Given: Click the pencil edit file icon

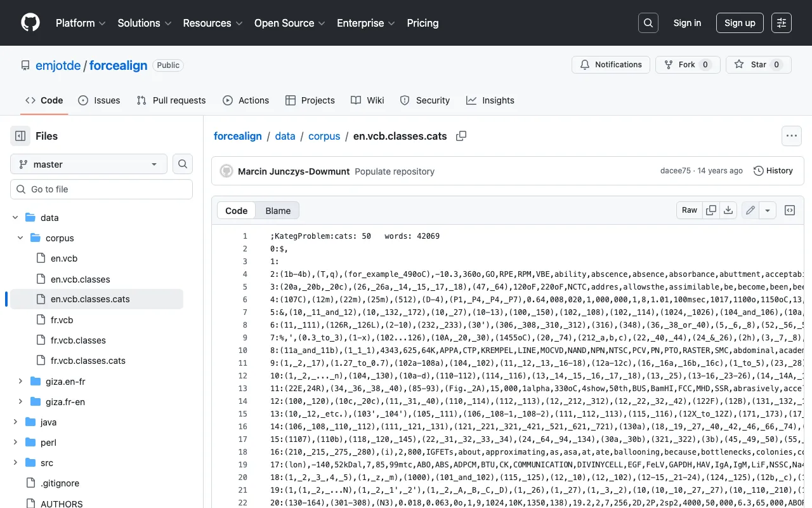Looking at the screenshot, I should 750,210.
